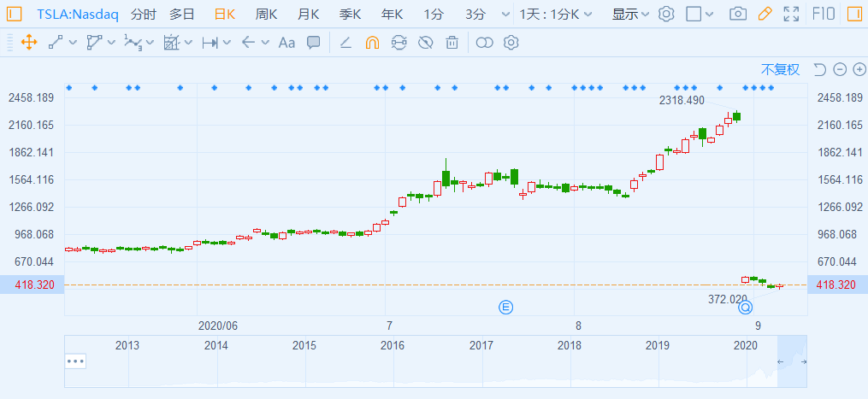Image resolution: width=868 pixels, height=399 pixels.
Task: Hide all drawings with the eye icon
Action: click(425, 42)
